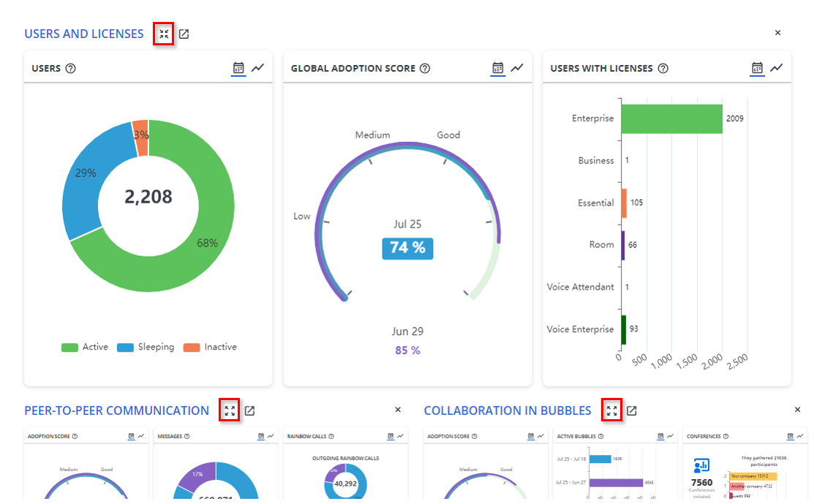This screenshot has height=504, width=814.
Task: Click the green Active donut segment
Action: 208,243
